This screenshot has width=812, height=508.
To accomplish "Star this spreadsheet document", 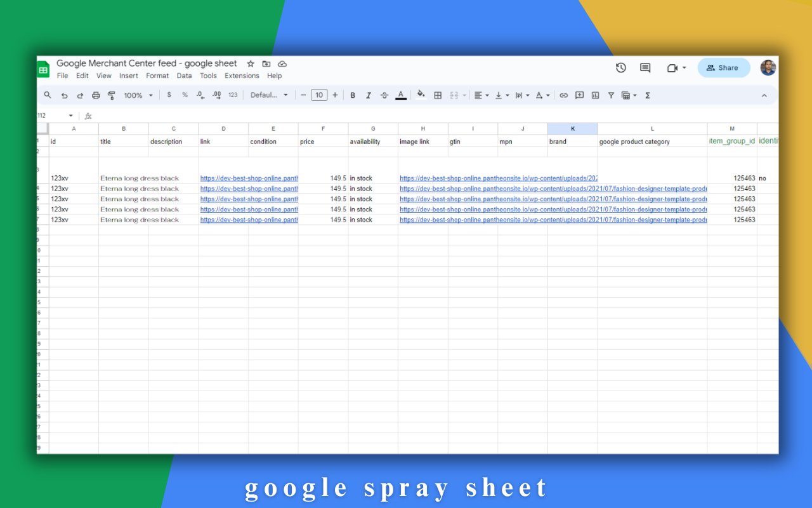I will point(251,63).
